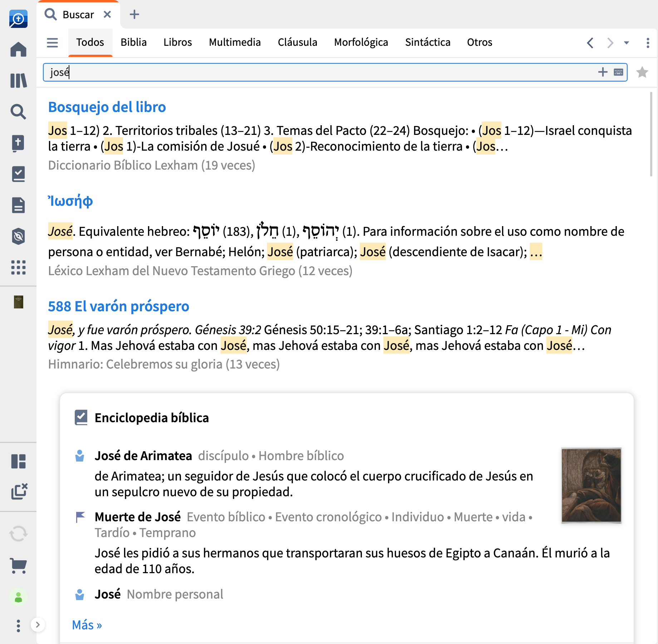This screenshot has height=644, width=658.
Task: Expand the navigation history dropdown arrow
Action: point(627,43)
